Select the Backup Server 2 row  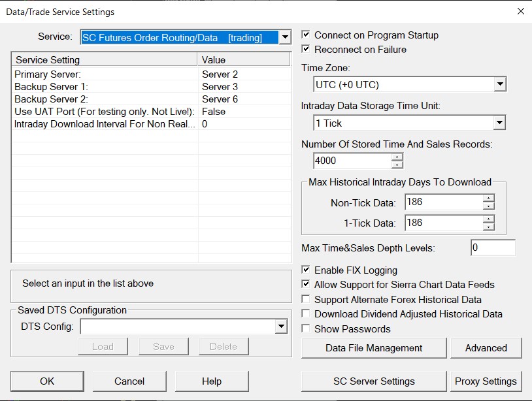[152, 99]
